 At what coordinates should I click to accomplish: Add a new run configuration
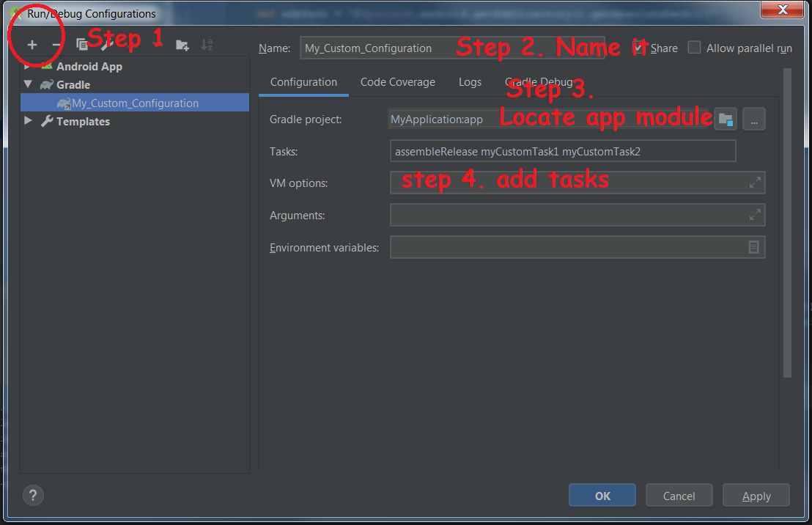tap(32, 44)
